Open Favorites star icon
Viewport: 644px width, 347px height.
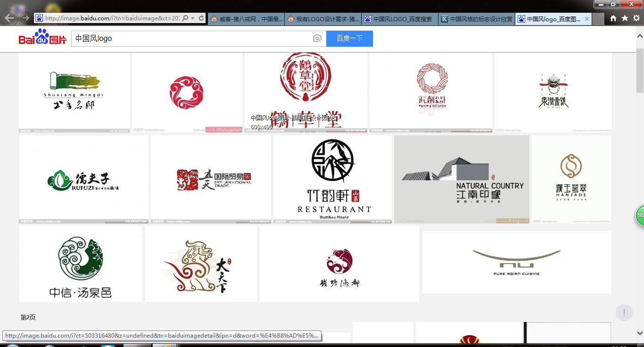pos(625,18)
